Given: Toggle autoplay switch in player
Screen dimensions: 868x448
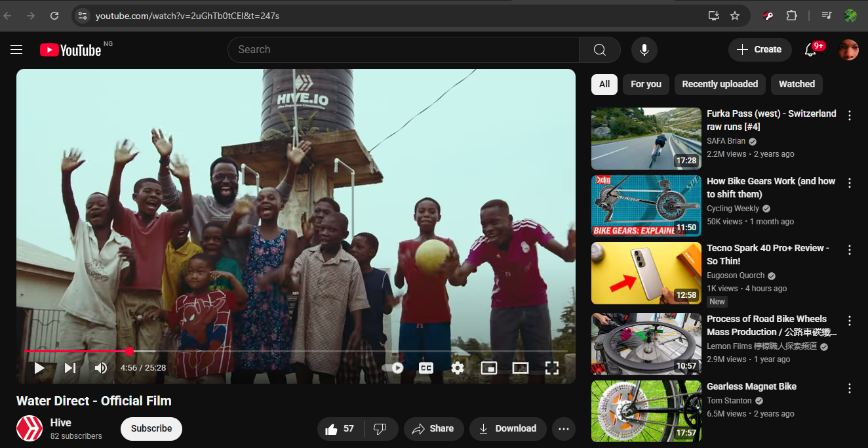Looking at the screenshot, I should click(x=393, y=368).
